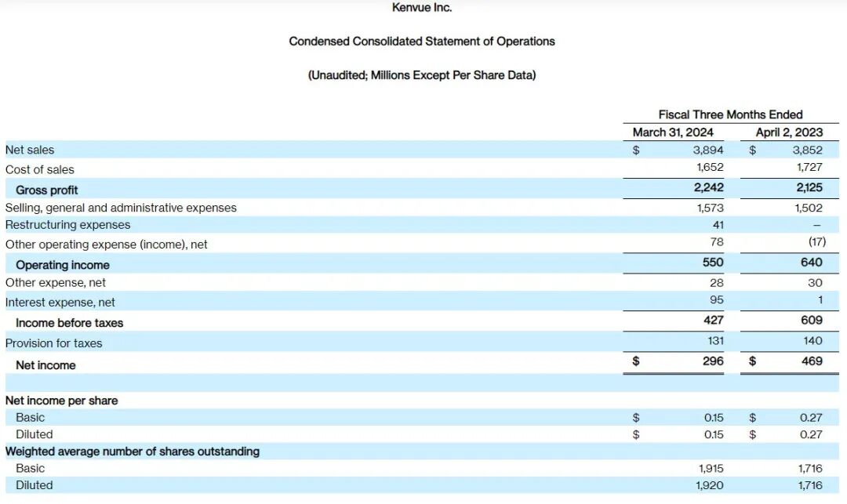Select 'Selling, general and administrative expenses' label

(x=121, y=208)
